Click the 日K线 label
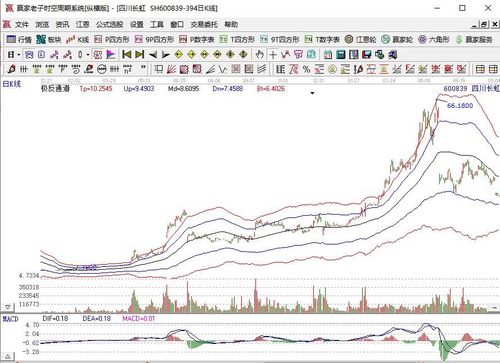The height and width of the screenshot is (363, 500). (x=12, y=84)
